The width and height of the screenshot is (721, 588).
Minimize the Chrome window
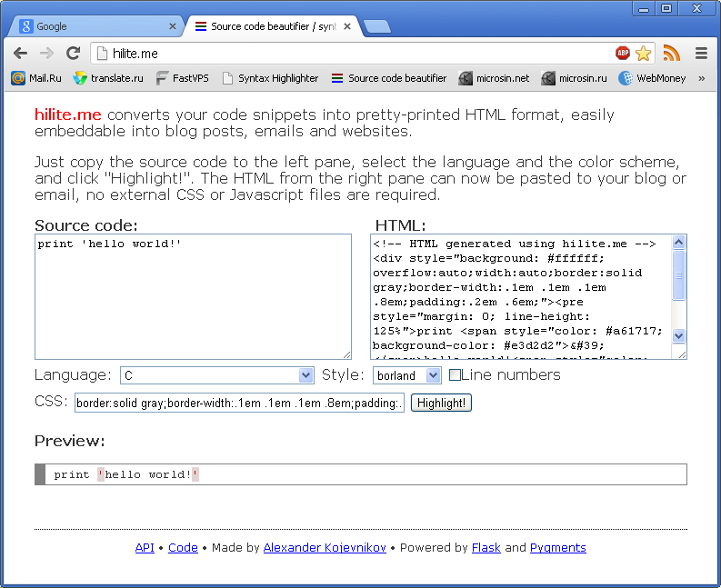click(x=644, y=9)
